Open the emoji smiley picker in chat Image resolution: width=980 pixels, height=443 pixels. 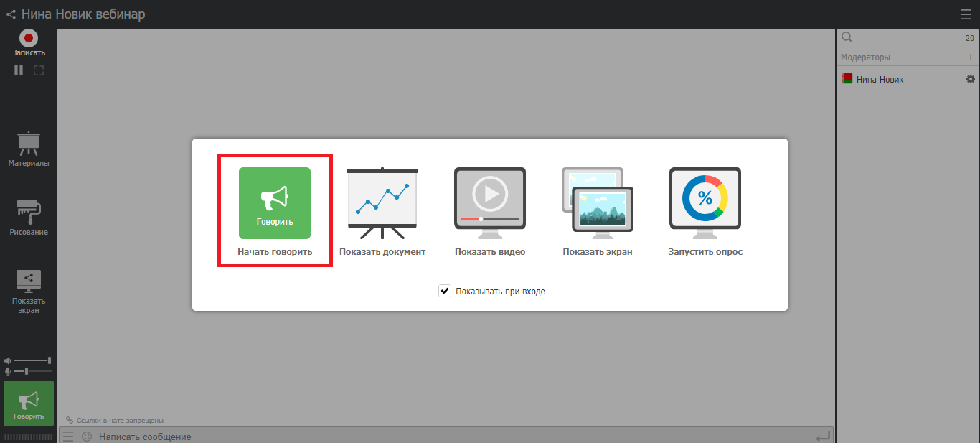click(87, 437)
